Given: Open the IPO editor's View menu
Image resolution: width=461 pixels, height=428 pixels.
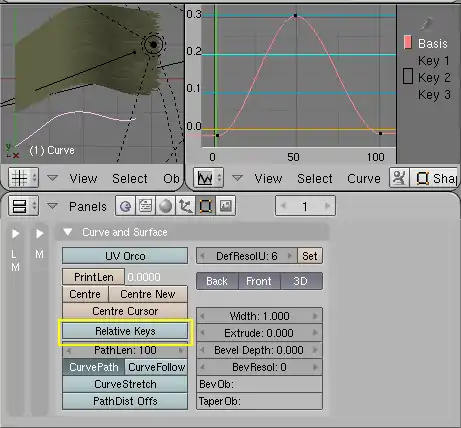Looking at the screenshot, I should pos(268,178).
